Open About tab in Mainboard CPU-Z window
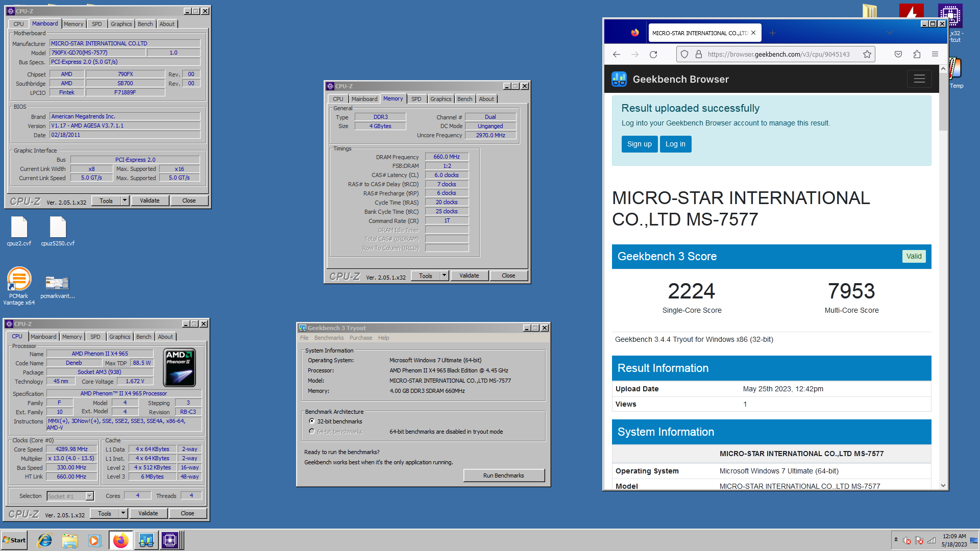Image resolution: width=980 pixels, height=551 pixels. pyautogui.click(x=167, y=24)
